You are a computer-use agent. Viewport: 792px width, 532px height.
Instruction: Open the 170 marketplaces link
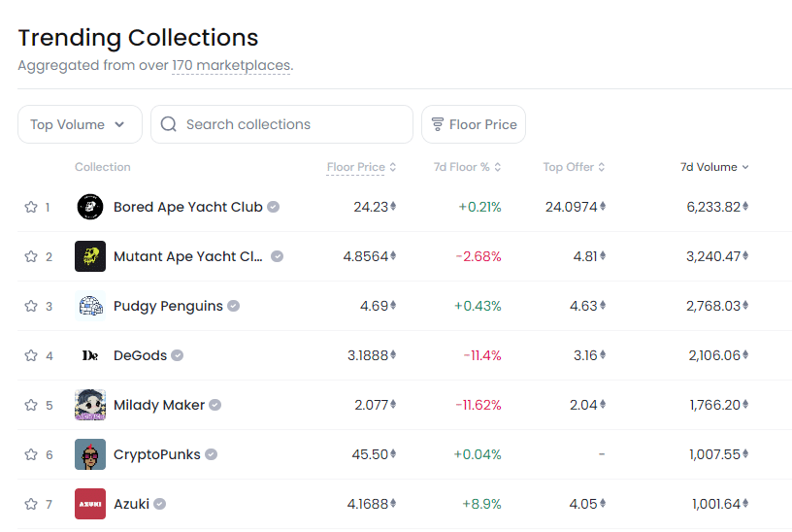point(231,66)
